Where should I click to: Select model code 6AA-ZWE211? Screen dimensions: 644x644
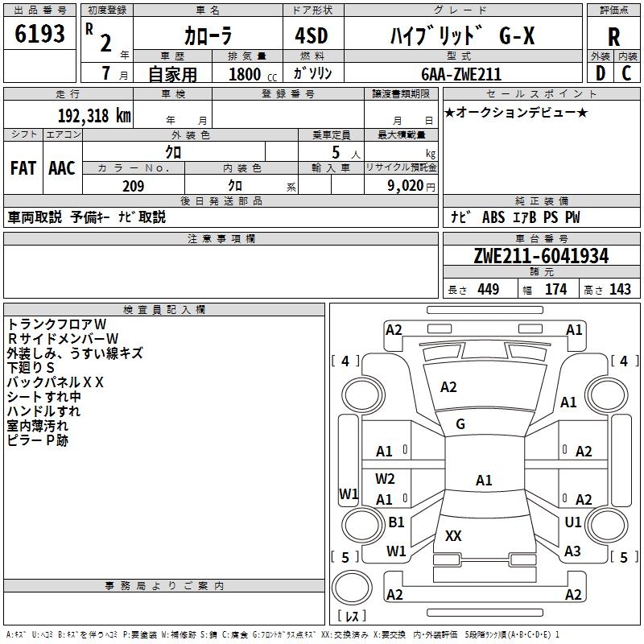coord(461,74)
